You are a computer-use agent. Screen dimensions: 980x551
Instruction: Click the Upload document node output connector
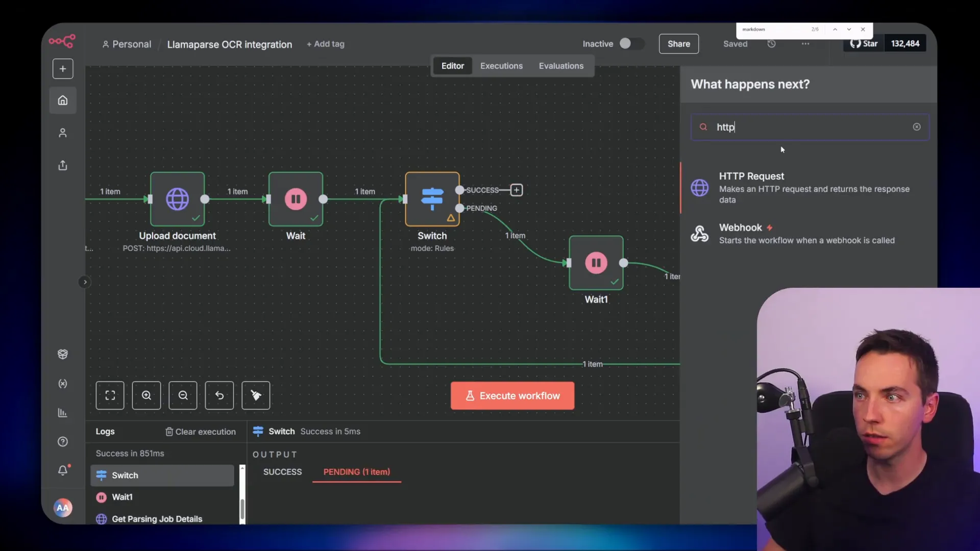205,199
